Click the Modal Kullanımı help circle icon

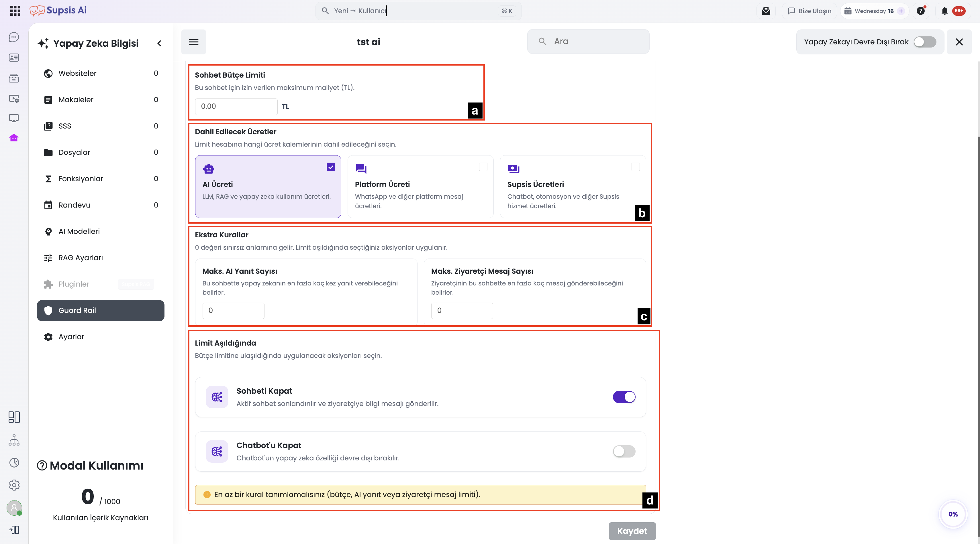coord(42,465)
